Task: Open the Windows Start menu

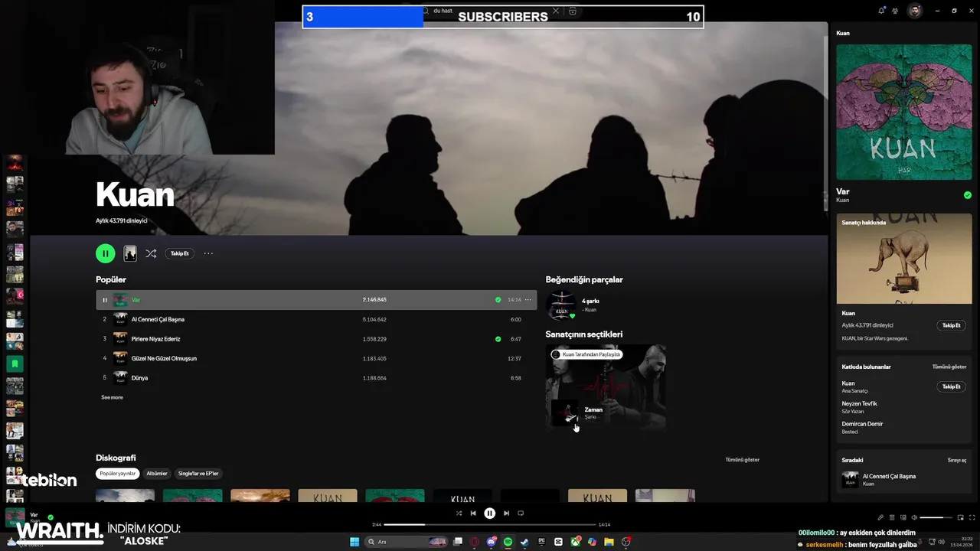Action: 354,542
